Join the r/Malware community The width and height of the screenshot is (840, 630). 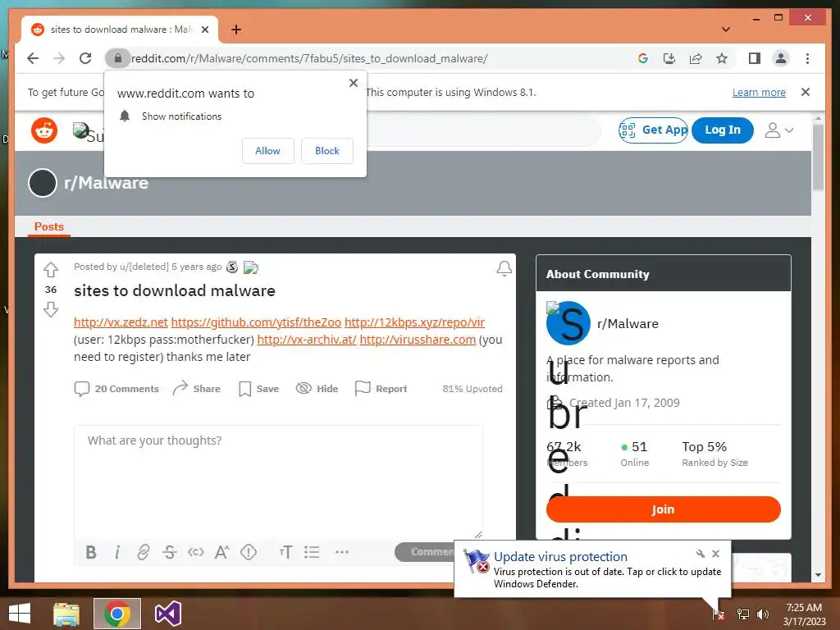[663, 509]
